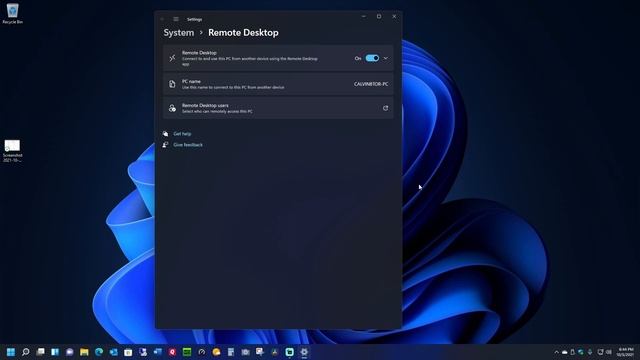
Task: Open the Get help link
Action: coord(182,134)
